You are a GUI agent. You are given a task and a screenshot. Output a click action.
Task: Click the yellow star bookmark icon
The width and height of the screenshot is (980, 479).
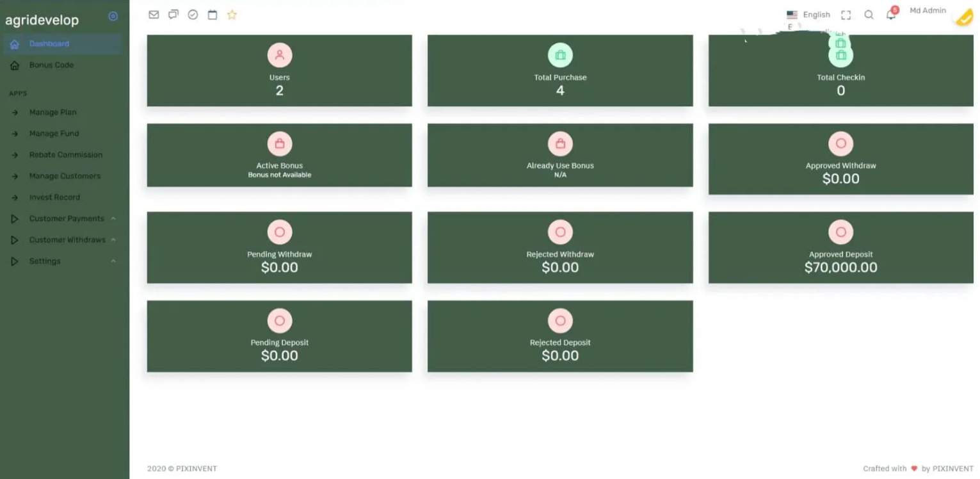[232, 15]
